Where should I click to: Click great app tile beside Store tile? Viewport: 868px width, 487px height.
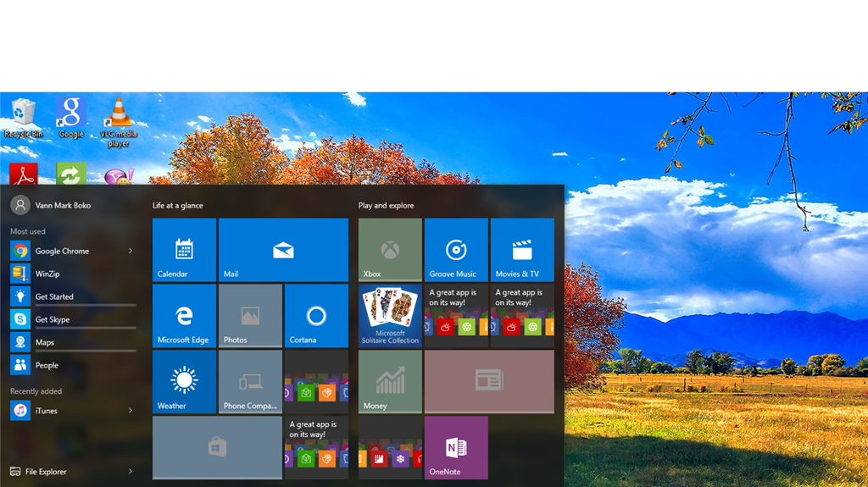pos(316,448)
